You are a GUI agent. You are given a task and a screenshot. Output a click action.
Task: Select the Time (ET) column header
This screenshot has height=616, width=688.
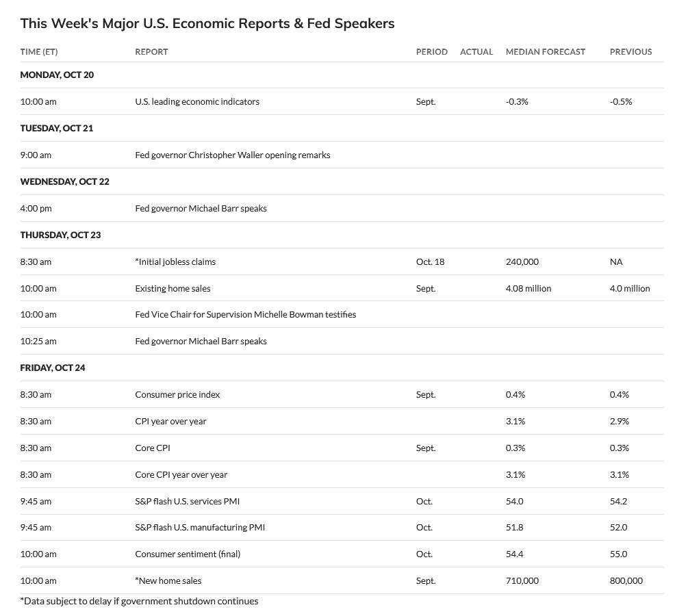(x=39, y=51)
